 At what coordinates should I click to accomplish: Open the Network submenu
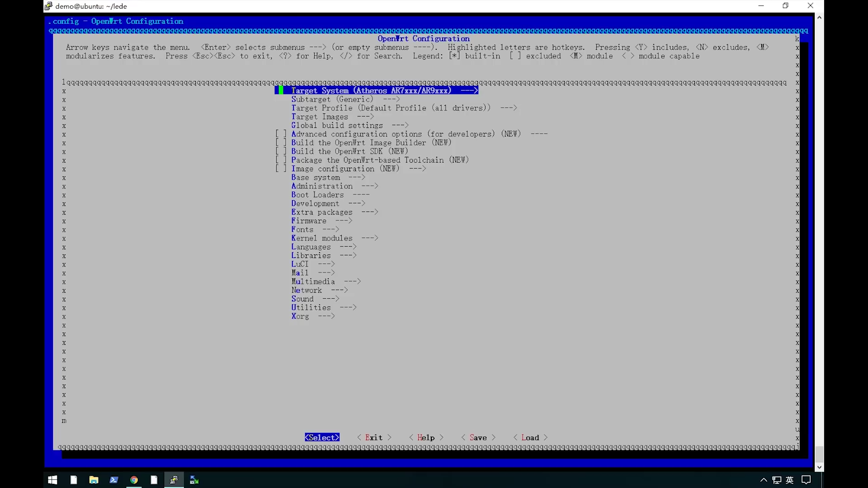point(319,290)
